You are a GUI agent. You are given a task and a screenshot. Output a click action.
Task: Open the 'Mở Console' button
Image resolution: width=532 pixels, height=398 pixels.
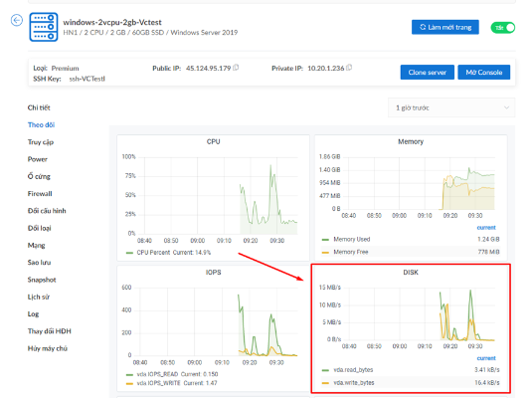pyautogui.click(x=484, y=72)
